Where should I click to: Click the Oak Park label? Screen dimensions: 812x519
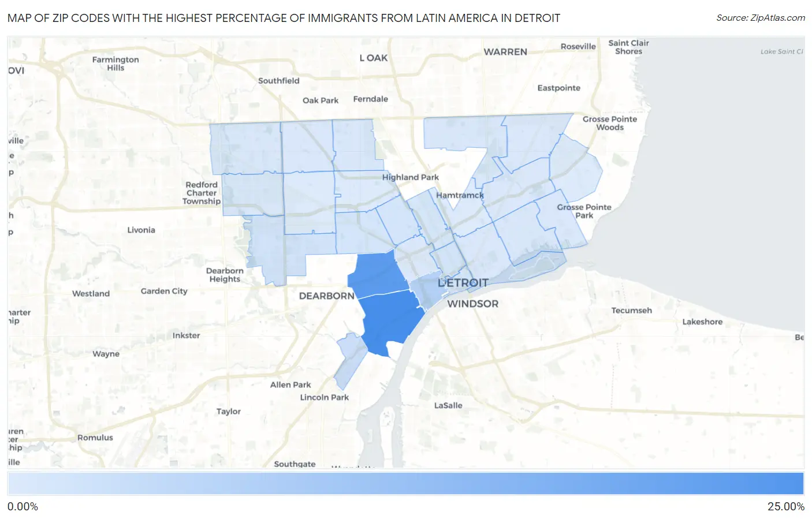pyautogui.click(x=321, y=100)
